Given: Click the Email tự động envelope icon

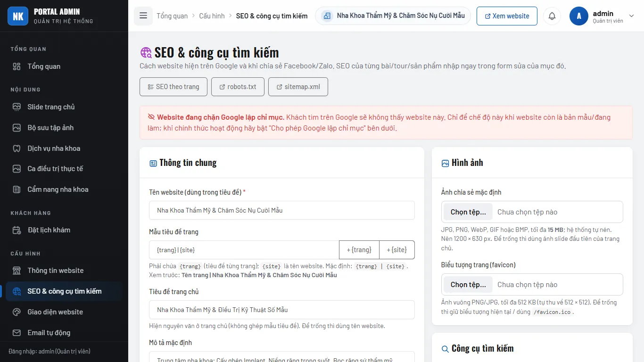Looking at the screenshot, I should pos(17,333).
